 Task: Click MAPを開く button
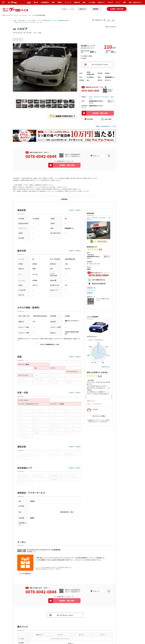click(x=89, y=119)
